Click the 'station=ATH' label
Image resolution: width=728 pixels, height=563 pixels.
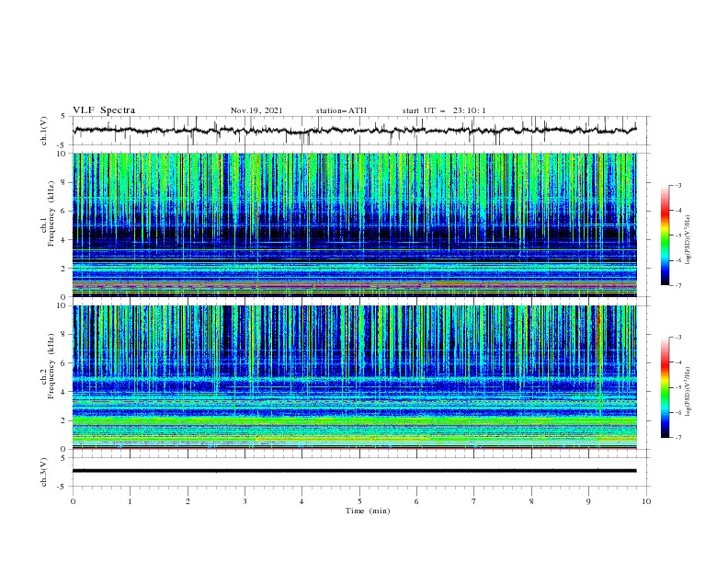341,110
